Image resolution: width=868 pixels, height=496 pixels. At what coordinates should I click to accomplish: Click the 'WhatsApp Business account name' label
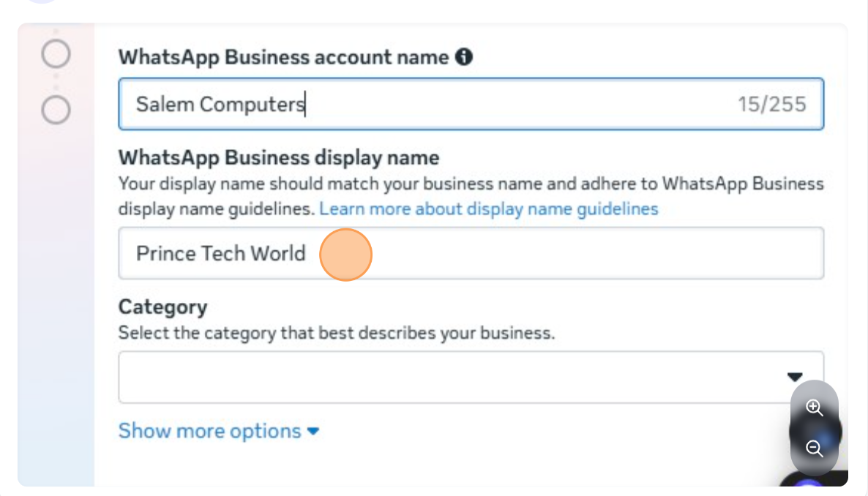[x=283, y=57]
